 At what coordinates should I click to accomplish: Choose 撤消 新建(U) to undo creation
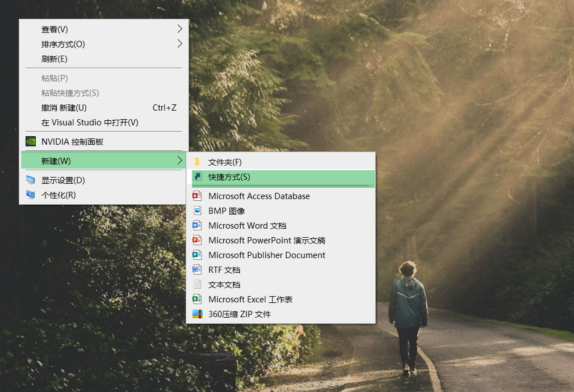(x=62, y=107)
